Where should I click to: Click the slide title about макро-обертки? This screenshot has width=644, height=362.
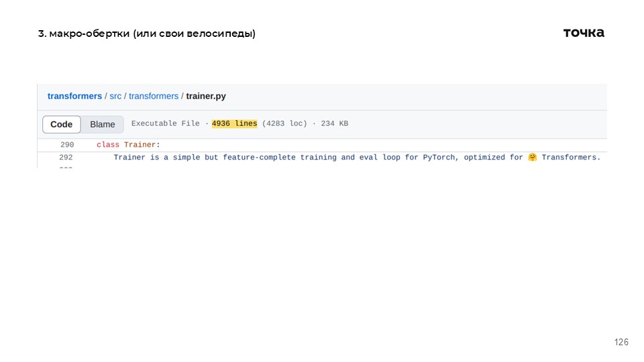(147, 34)
